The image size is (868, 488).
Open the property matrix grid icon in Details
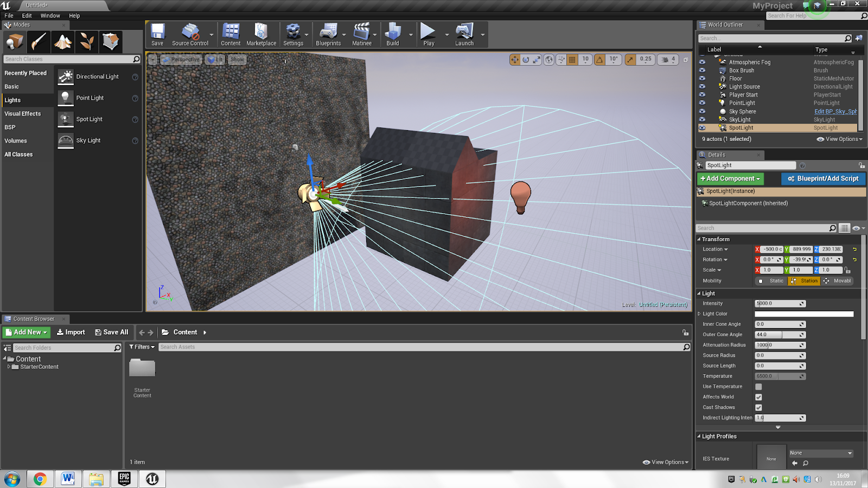[845, 228]
